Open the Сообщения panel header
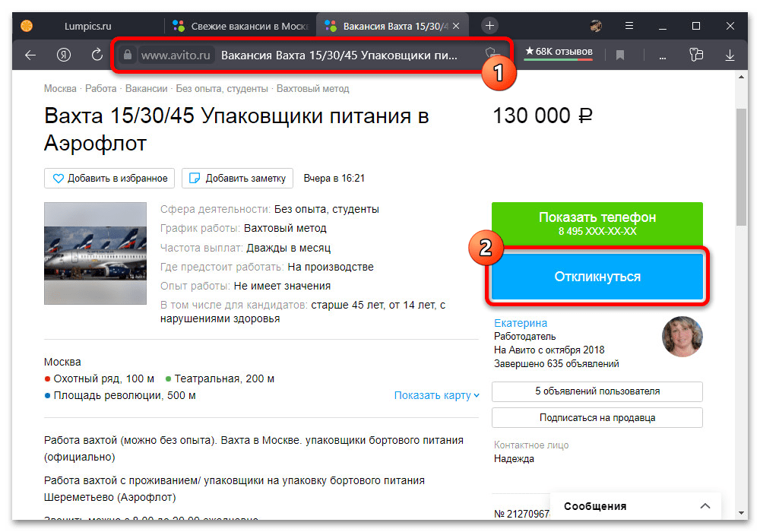 tap(635, 506)
